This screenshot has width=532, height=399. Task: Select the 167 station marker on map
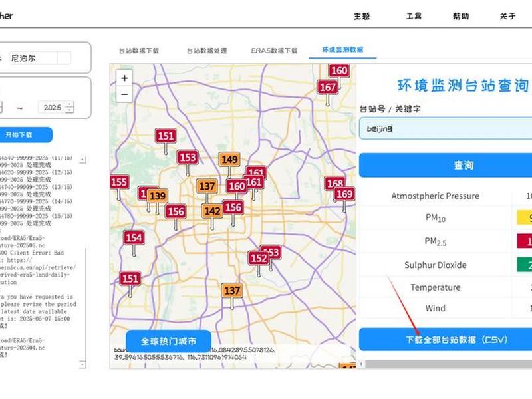click(327, 88)
